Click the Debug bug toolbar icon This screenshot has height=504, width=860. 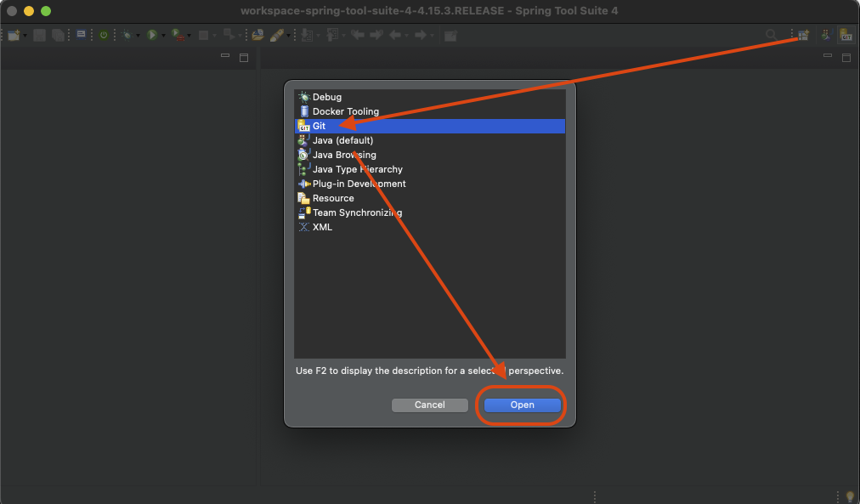(x=127, y=35)
